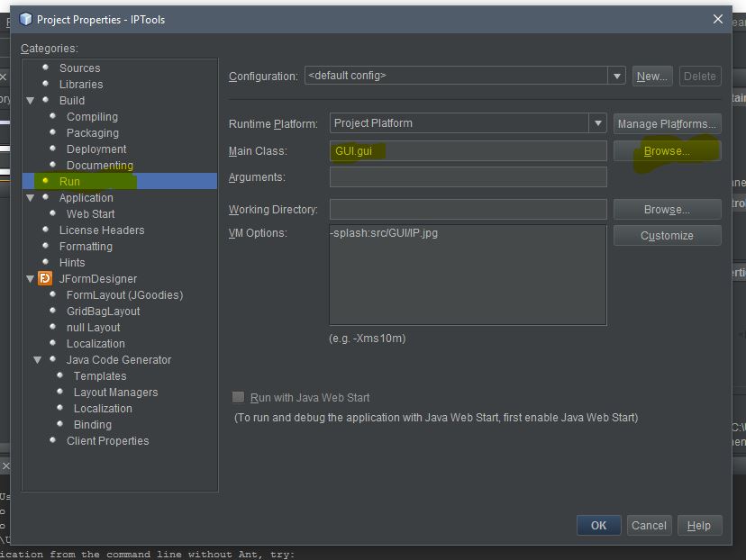Click the default config combo box
The image size is (746, 560).
click(465, 76)
